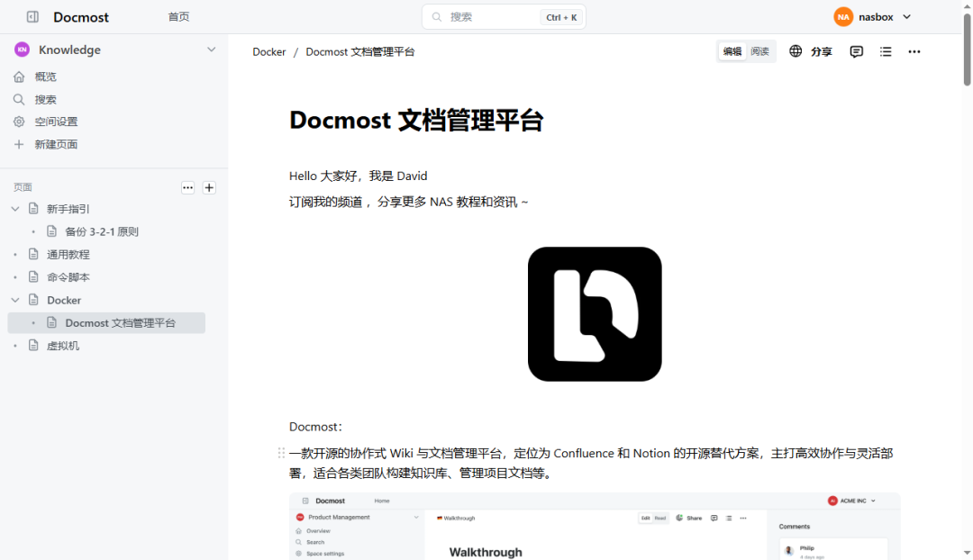Screen dimensions: 973x560
Task: Open the Knowledge space switcher chevron
Action: [x=211, y=50]
